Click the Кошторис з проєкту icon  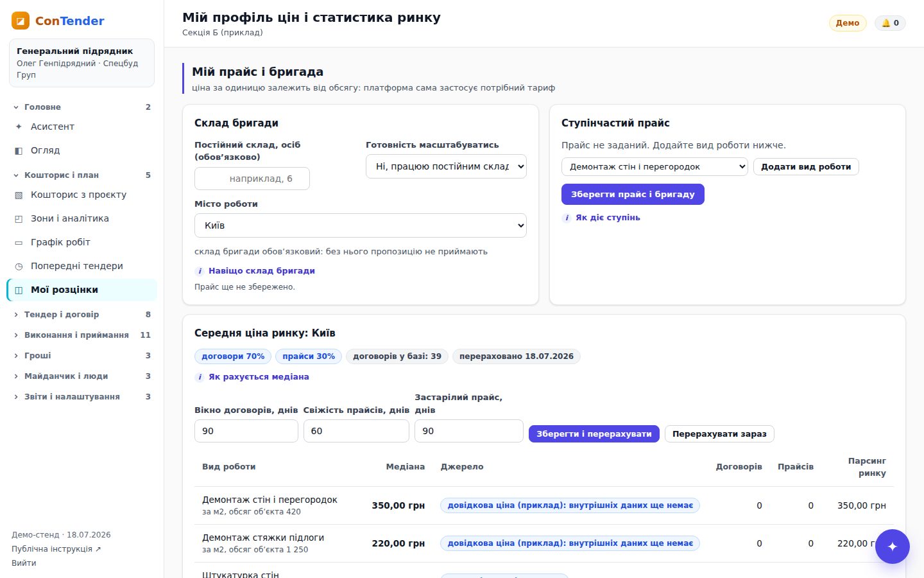click(19, 195)
